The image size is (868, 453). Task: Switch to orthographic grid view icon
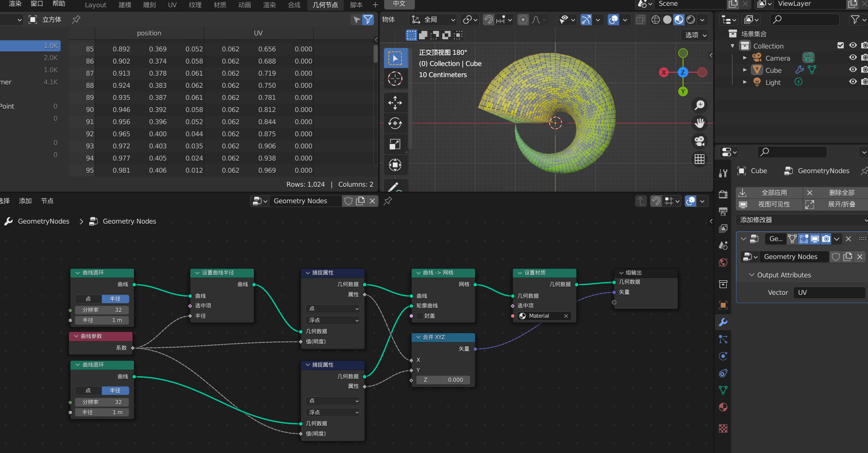[x=700, y=159]
